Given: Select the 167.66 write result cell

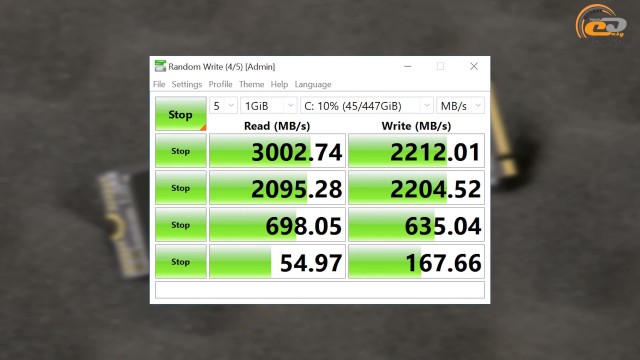Looking at the screenshot, I should pyautogui.click(x=416, y=262).
